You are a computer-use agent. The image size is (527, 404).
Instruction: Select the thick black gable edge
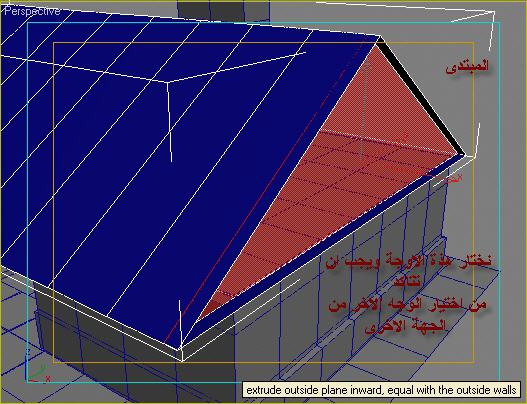click(421, 96)
